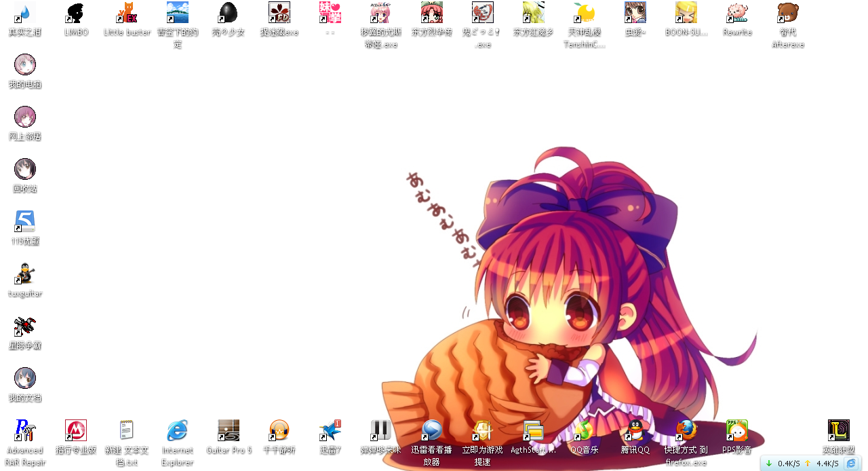Open the Rewrite game shortcut
Screen dimensions: 868x471
pos(737,12)
